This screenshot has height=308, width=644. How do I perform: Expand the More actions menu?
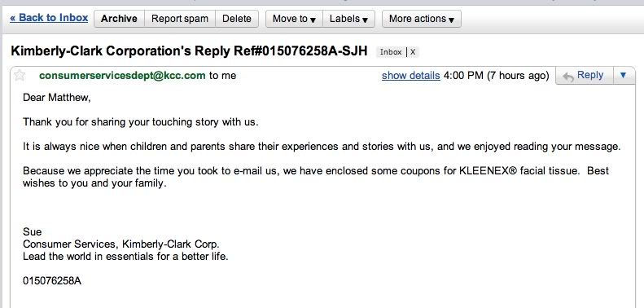click(422, 19)
